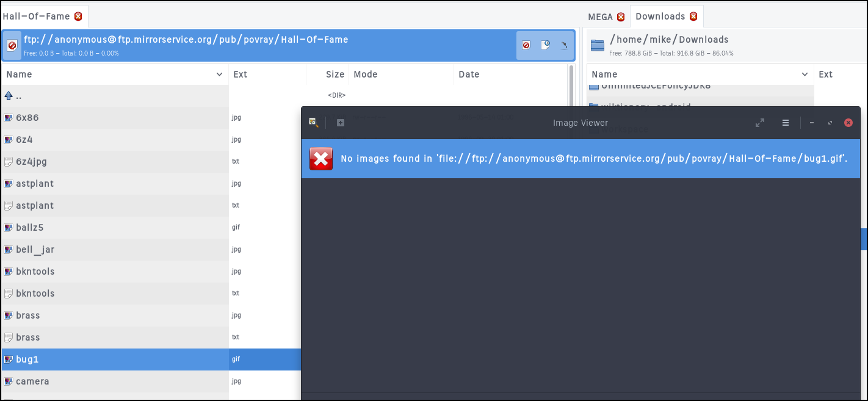Click the folder icon beside /home/mike/Downloads

(598, 45)
